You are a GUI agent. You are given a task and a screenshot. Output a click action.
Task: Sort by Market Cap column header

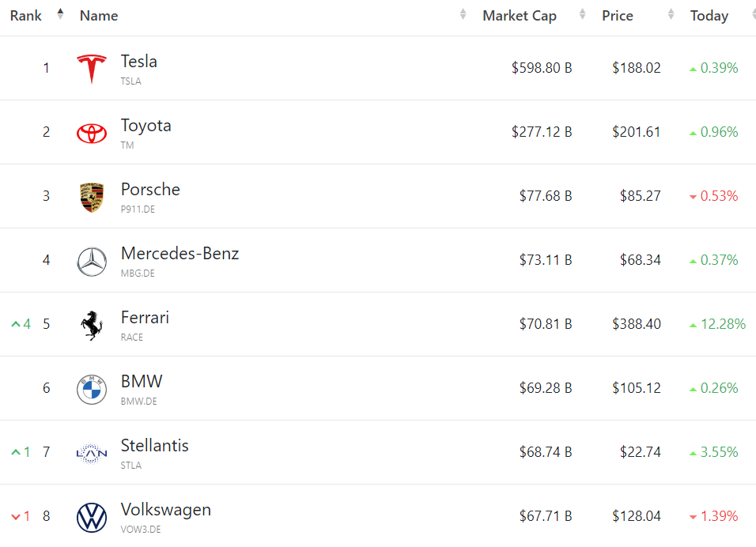coord(520,16)
